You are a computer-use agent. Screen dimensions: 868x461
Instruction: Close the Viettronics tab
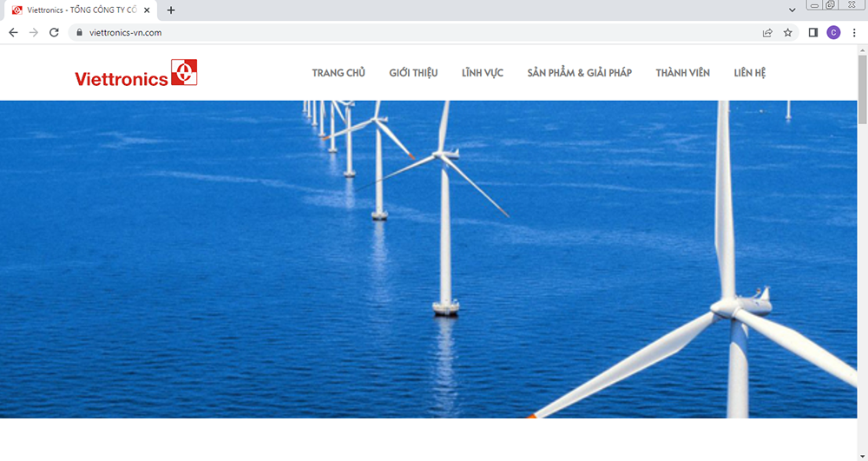pyautogui.click(x=147, y=10)
